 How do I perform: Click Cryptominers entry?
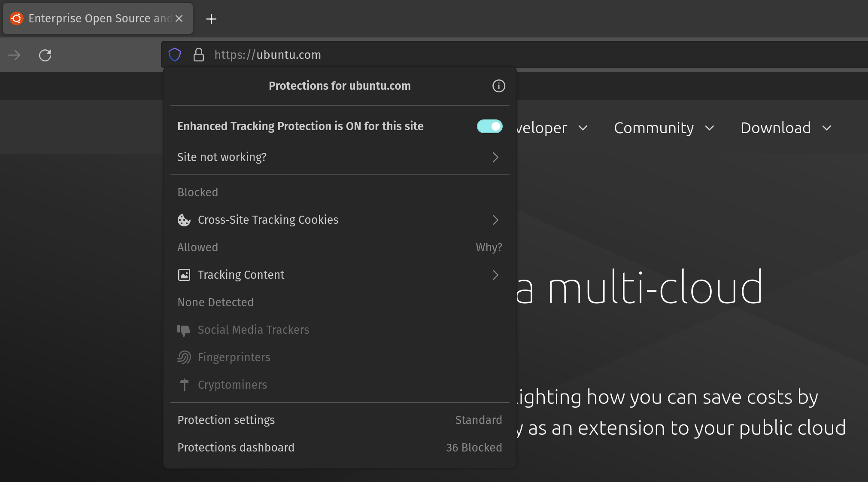(340, 385)
